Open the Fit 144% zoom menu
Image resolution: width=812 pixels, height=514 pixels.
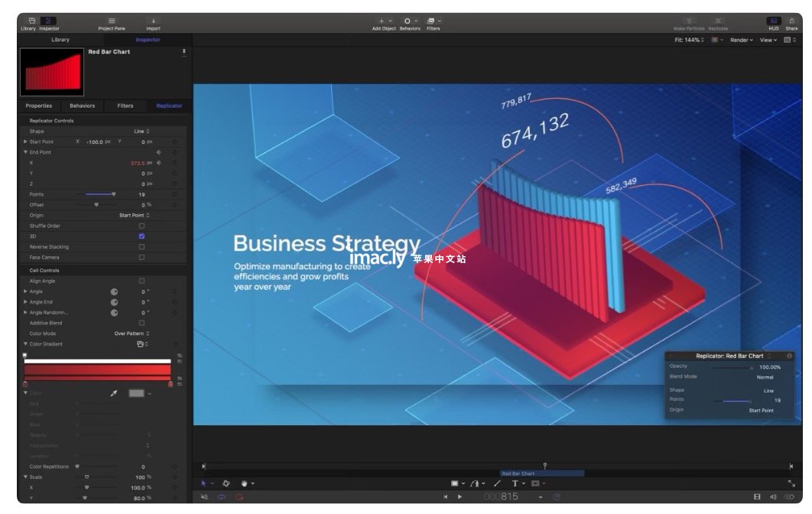pos(689,40)
